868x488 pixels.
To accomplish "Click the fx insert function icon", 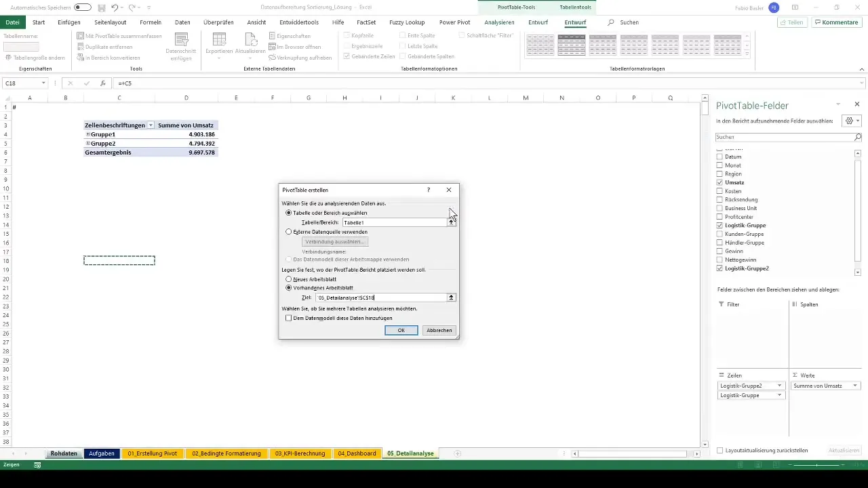I will coord(103,83).
